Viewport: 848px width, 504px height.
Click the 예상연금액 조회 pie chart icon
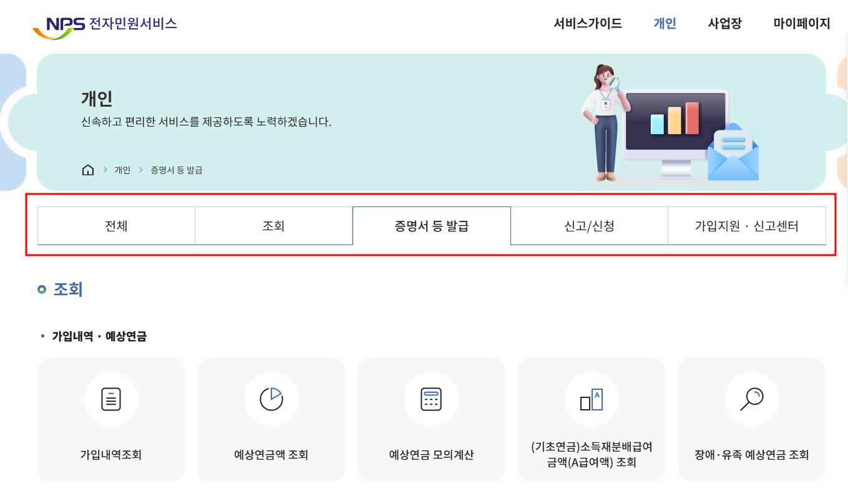point(271,399)
